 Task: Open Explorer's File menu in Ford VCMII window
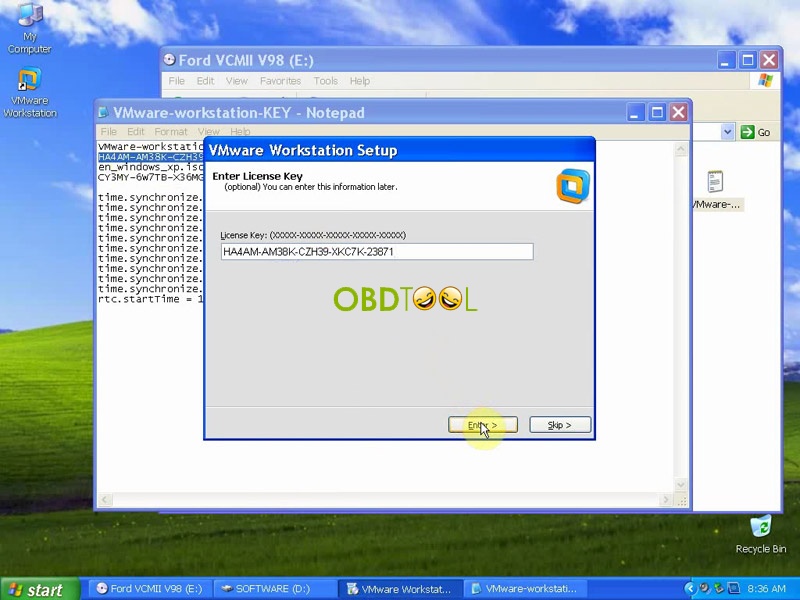(x=177, y=81)
